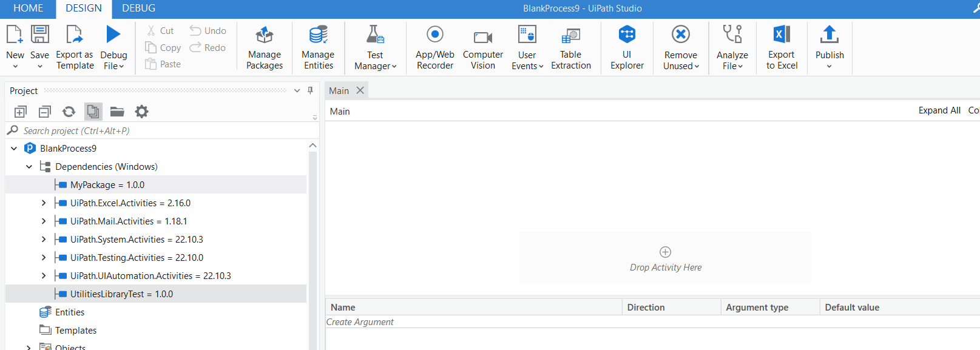Click the Publish icon
The image size is (980, 350).
(x=830, y=35)
